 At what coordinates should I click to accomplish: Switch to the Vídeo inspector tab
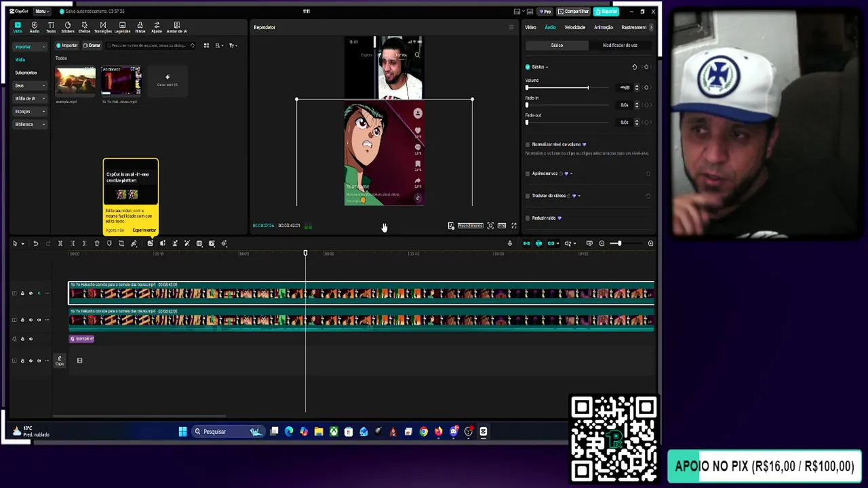[x=531, y=27]
